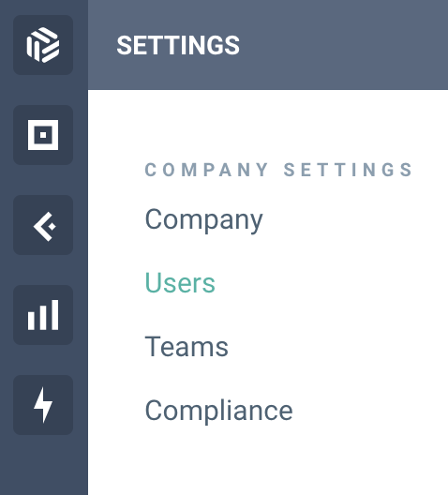
Task: Click the SETTINGS header title
Action: click(178, 45)
